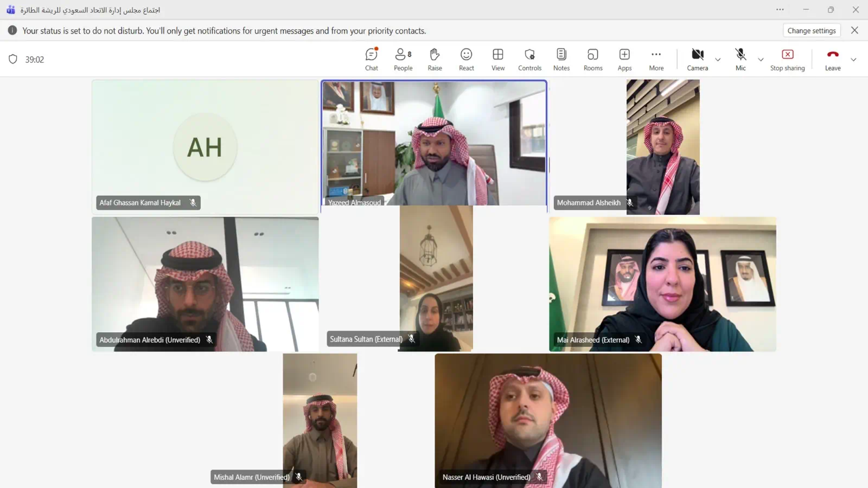Image resolution: width=868 pixels, height=488 pixels.
Task: Open the Chat panel
Action: [372, 59]
